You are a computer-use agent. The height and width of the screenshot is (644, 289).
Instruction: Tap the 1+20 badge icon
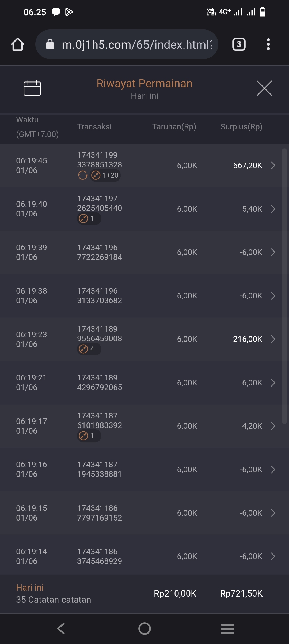(105, 175)
